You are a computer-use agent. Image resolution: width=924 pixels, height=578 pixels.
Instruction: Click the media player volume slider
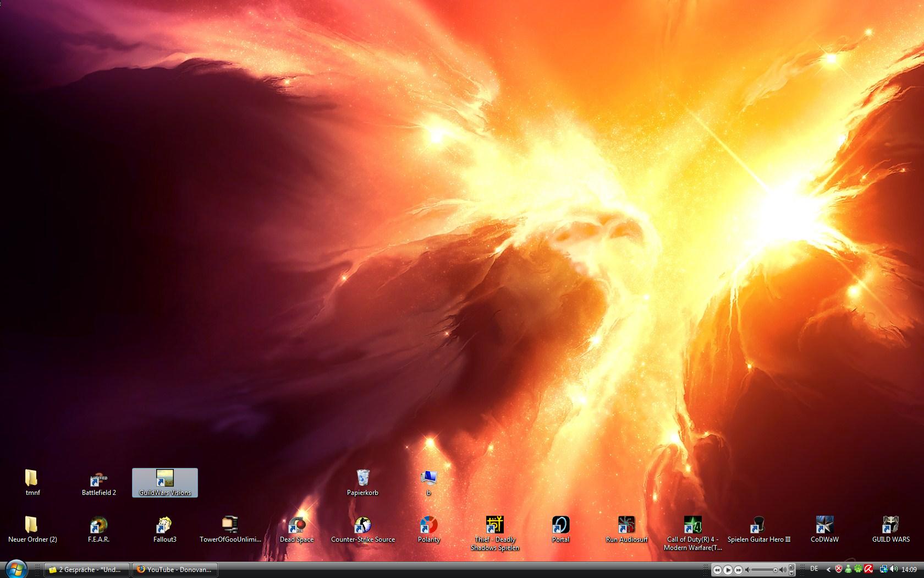tap(765, 570)
